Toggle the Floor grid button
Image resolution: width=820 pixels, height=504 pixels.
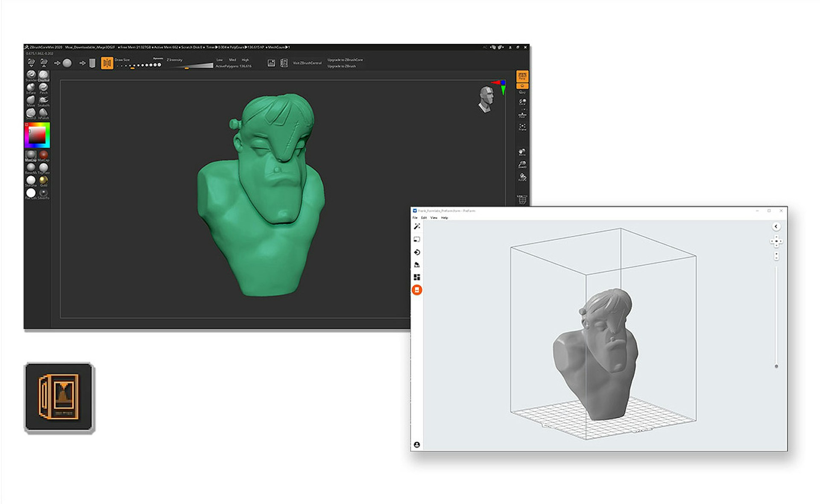[x=522, y=114]
